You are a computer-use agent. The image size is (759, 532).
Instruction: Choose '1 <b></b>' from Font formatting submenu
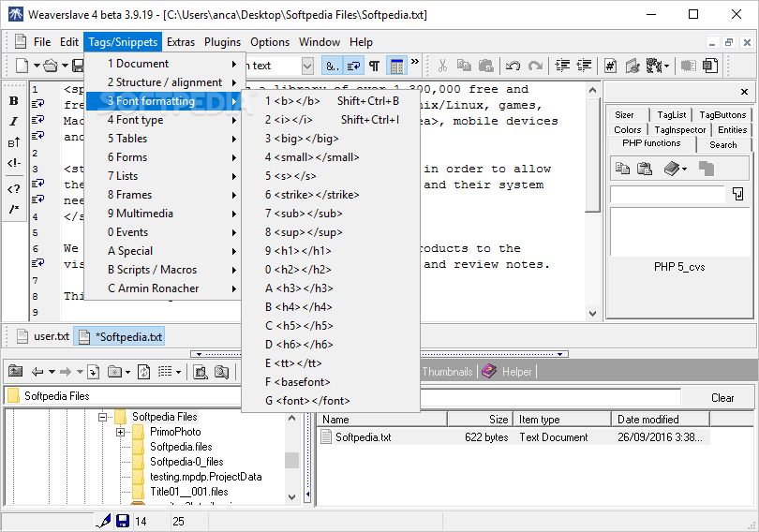(331, 101)
